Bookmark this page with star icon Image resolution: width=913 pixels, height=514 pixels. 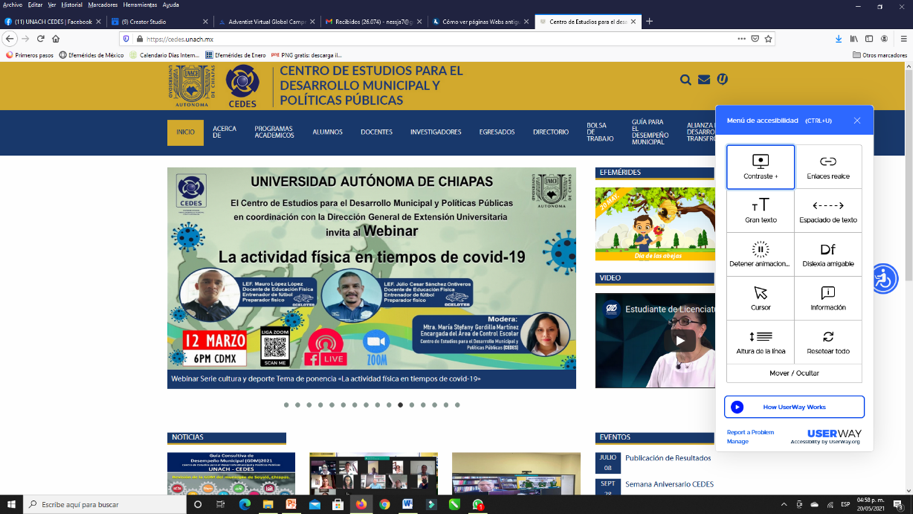768,39
